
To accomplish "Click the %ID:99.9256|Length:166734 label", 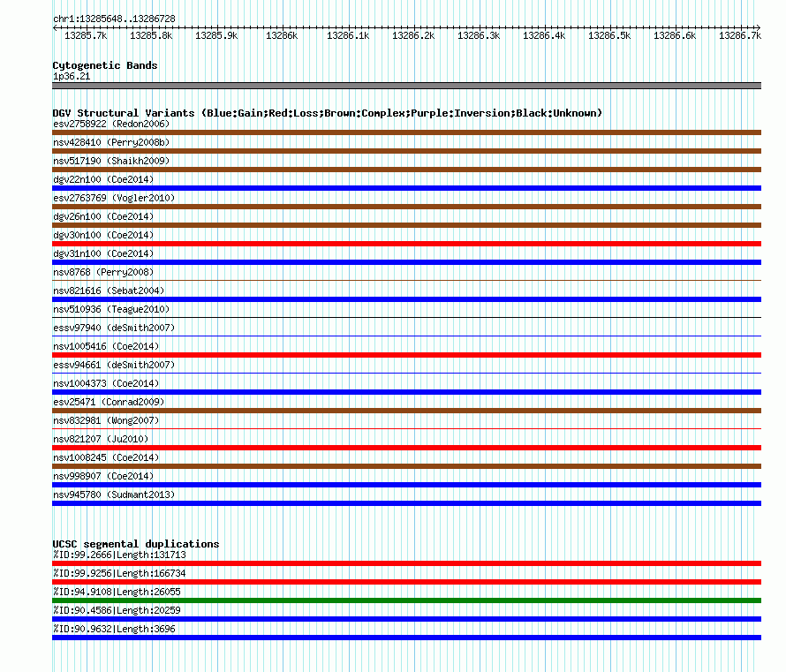I will (119, 573).
